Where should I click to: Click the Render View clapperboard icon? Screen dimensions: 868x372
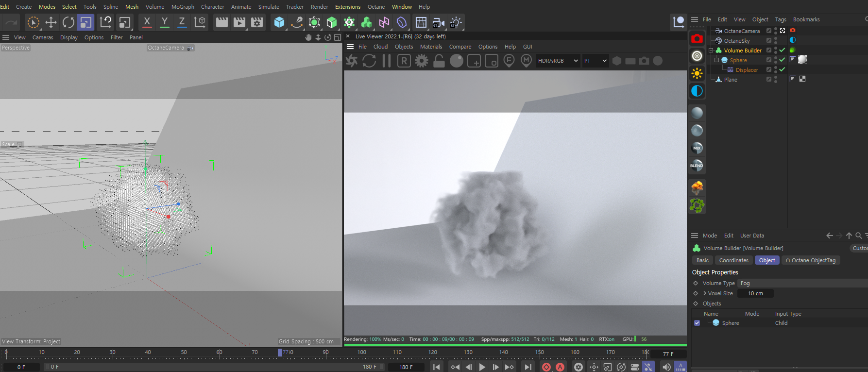point(222,22)
